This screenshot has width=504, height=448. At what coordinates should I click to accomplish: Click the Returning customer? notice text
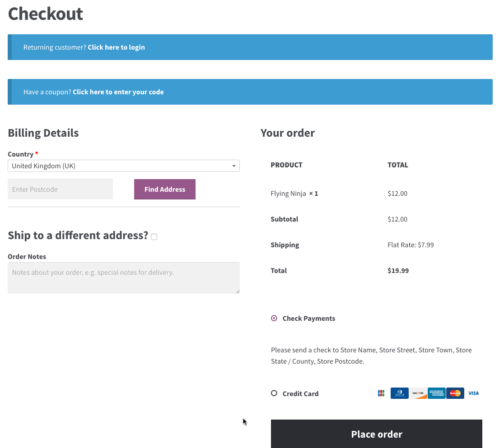coord(55,47)
